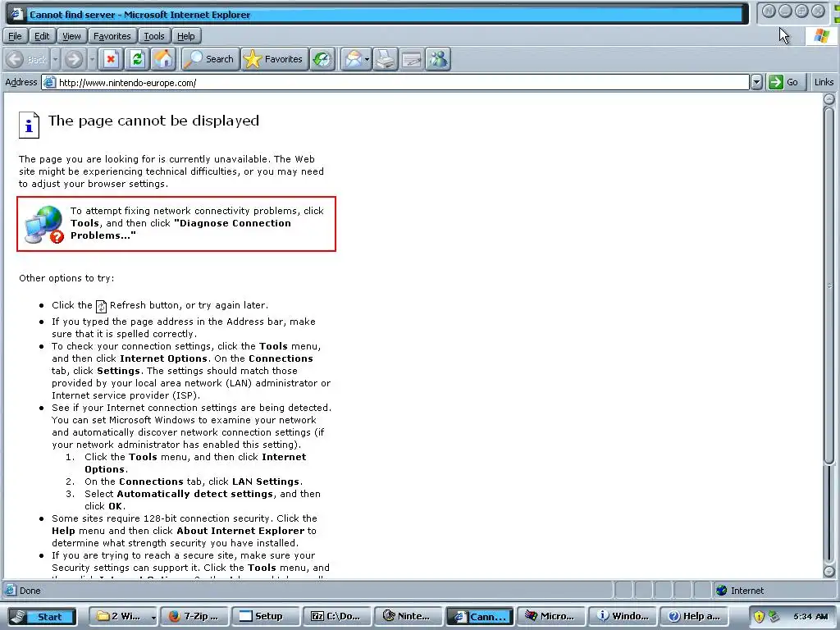This screenshot has width=840, height=630.
Task: Stop loading with the red X icon
Action: tap(111, 59)
